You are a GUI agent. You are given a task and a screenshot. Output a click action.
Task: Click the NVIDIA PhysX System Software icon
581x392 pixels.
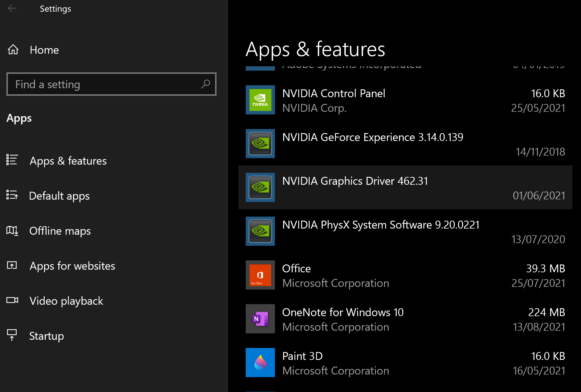[x=260, y=231]
